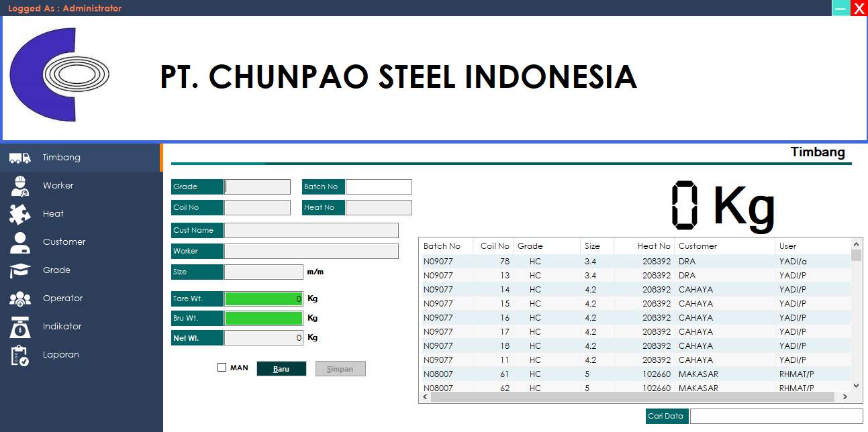868x432 pixels.
Task: Click the Cust Name field
Action: point(311,230)
